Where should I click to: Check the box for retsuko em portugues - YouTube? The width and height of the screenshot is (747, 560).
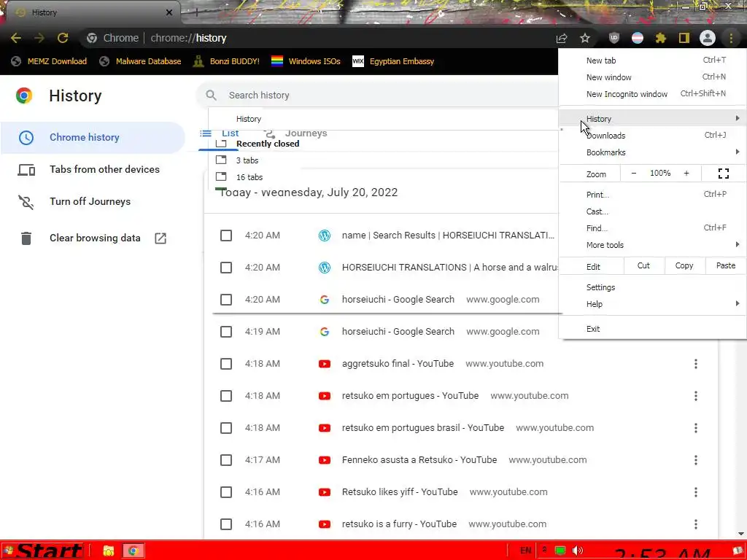226,396
